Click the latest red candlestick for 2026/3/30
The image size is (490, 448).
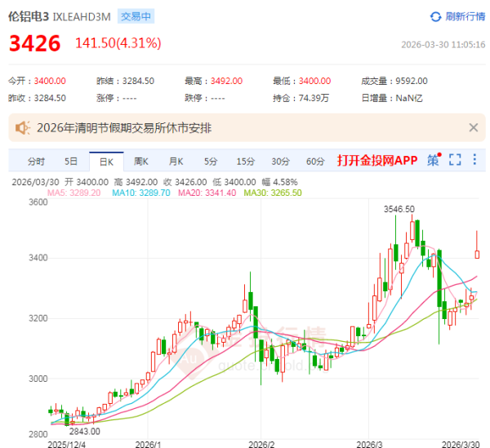click(x=477, y=254)
